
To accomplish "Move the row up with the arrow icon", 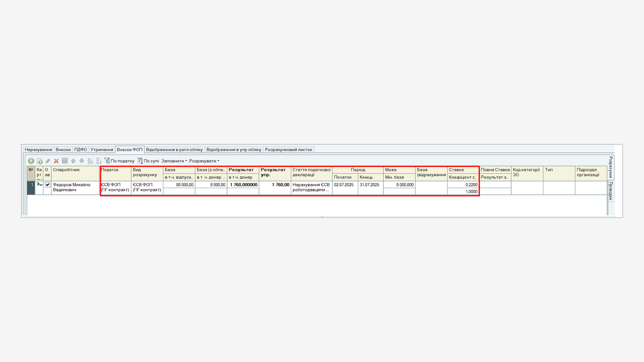I will click(73, 161).
